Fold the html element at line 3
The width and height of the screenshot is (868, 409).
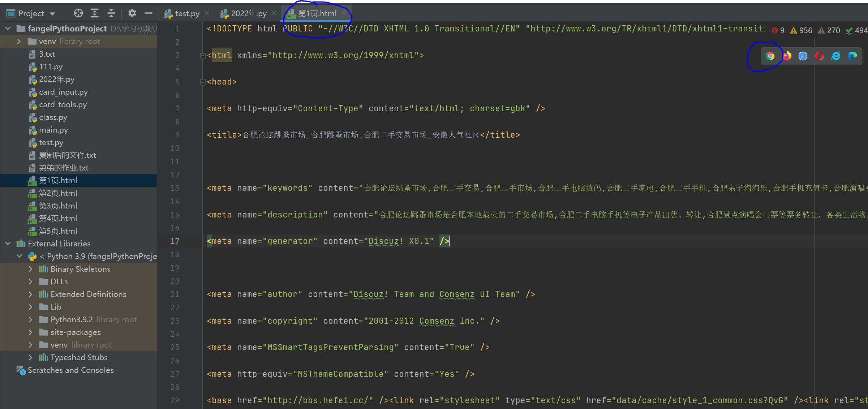point(202,55)
